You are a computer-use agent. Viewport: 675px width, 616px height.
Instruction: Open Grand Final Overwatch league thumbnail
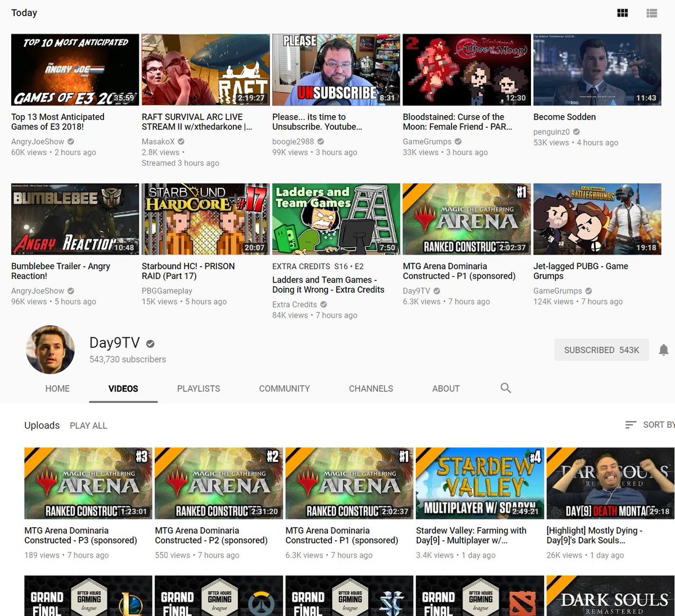(218, 596)
